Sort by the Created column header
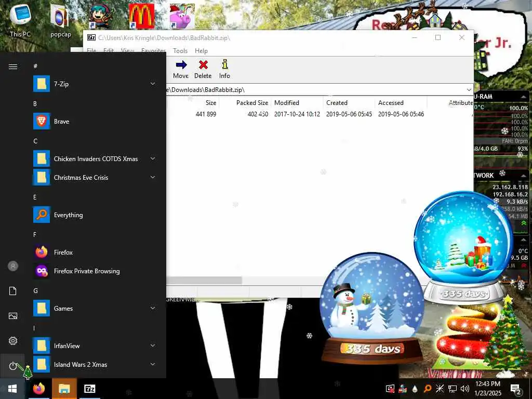 (337, 103)
